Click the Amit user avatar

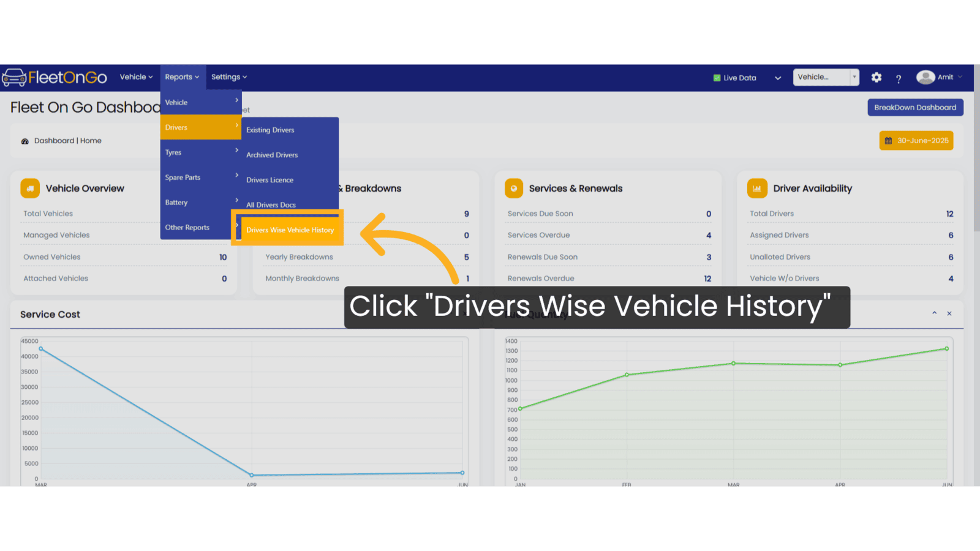[x=925, y=77]
